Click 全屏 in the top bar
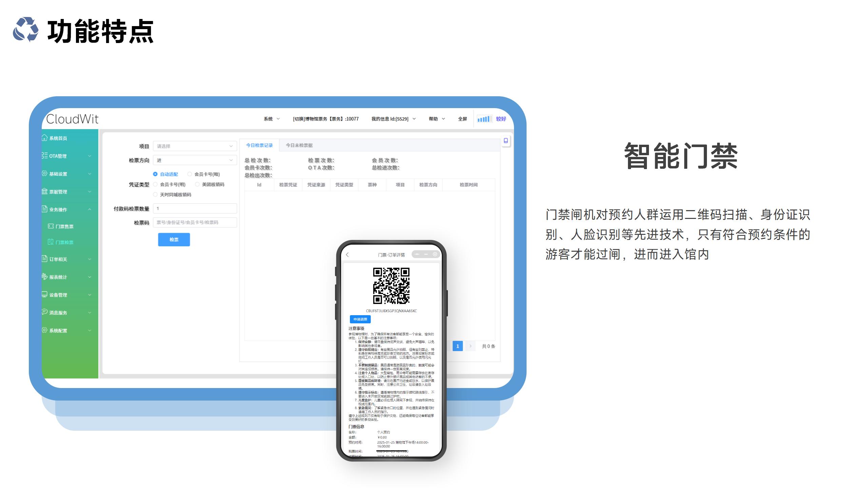 pos(462,119)
